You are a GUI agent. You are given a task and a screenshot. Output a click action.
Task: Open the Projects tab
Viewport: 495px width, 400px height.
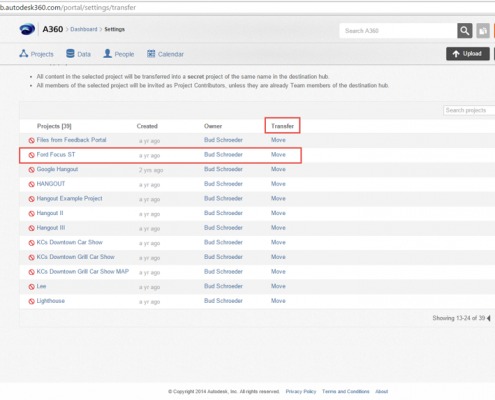(36, 54)
